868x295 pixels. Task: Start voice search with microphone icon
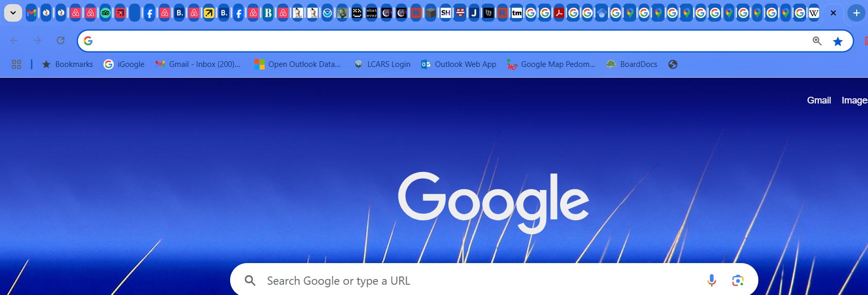[711, 281]
